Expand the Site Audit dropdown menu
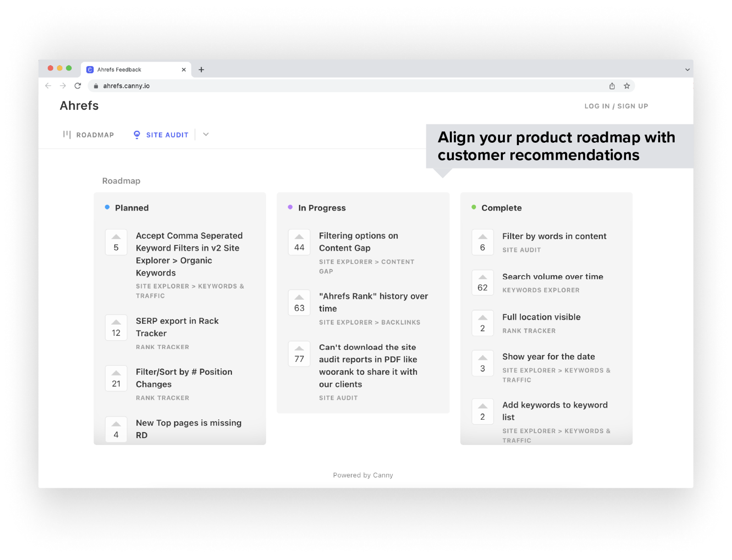The image size is (732, 560). coord(206,135)
